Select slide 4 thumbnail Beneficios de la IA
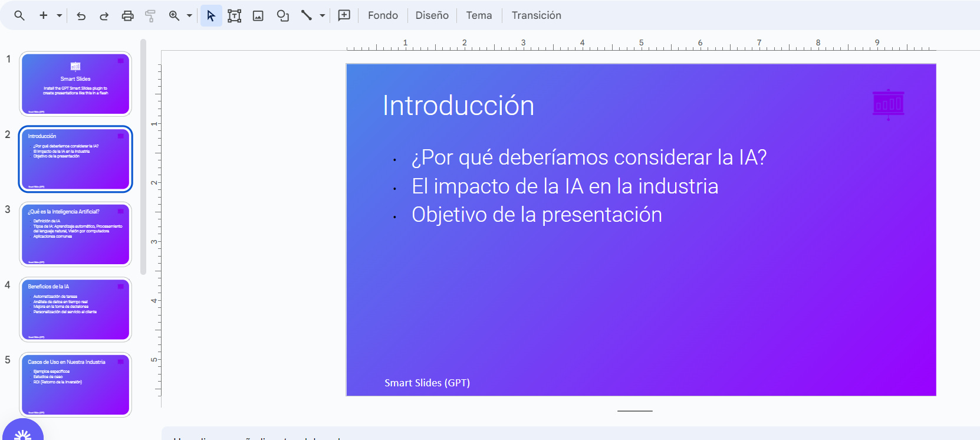980x440 pixels. (x=75, y=310)
